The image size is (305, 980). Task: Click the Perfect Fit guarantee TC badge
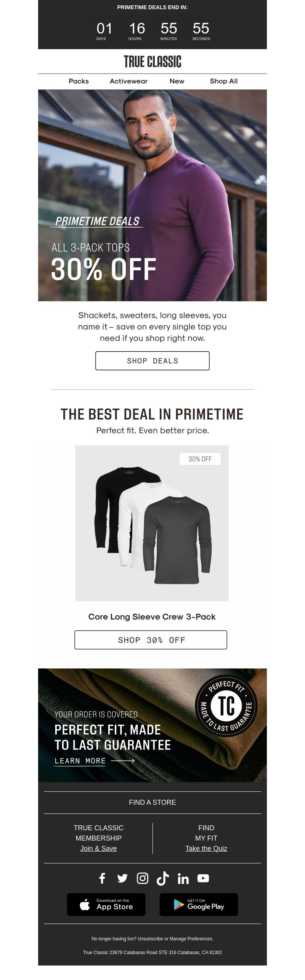[x=226, y=706]
